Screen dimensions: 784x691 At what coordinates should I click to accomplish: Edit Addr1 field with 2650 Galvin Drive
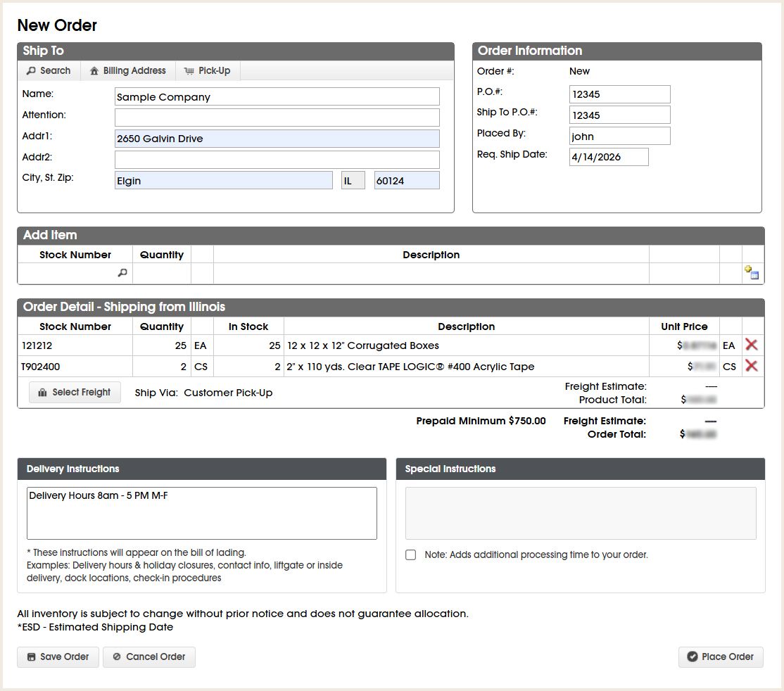click(x=277, y=139)
